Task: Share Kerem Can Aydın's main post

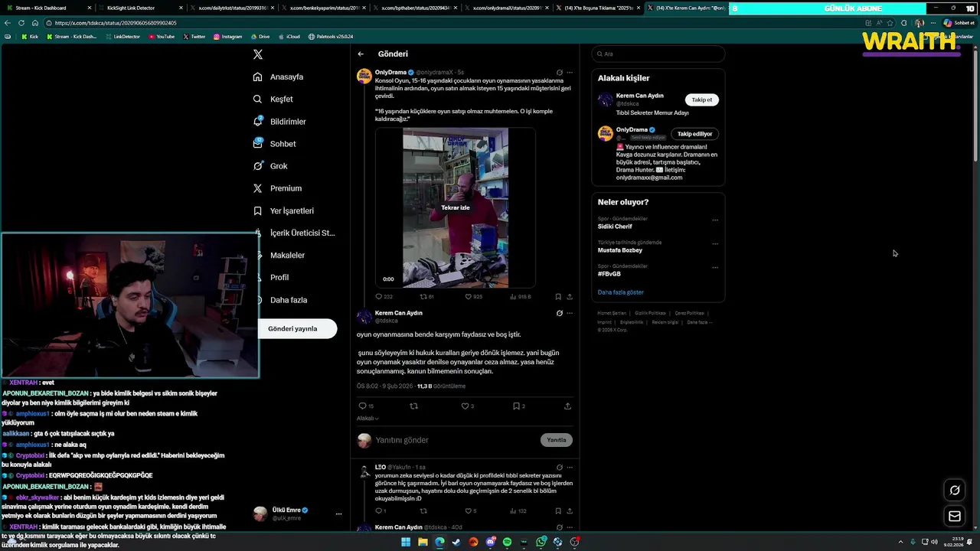Action: (567, 406)
